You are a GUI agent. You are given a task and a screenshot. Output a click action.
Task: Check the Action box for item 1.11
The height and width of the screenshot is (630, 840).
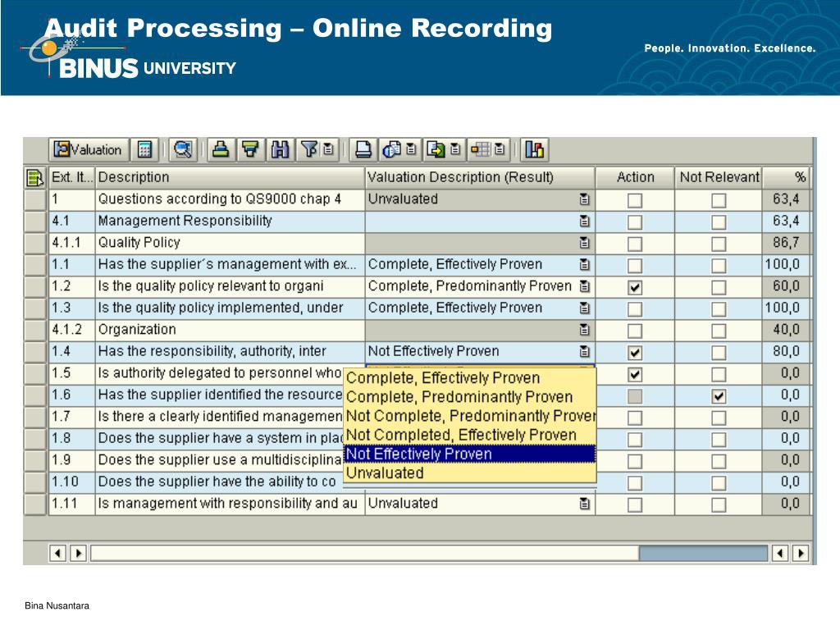[635, 504]
